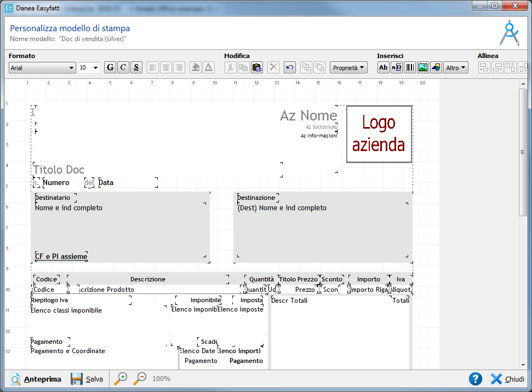Insert a barcode element
This screenshot has width=532, height=392.
point(410,67)
